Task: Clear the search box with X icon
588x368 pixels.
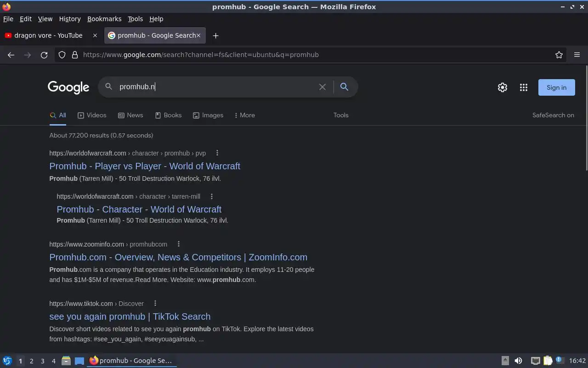Action: click(x=322, y=87)
